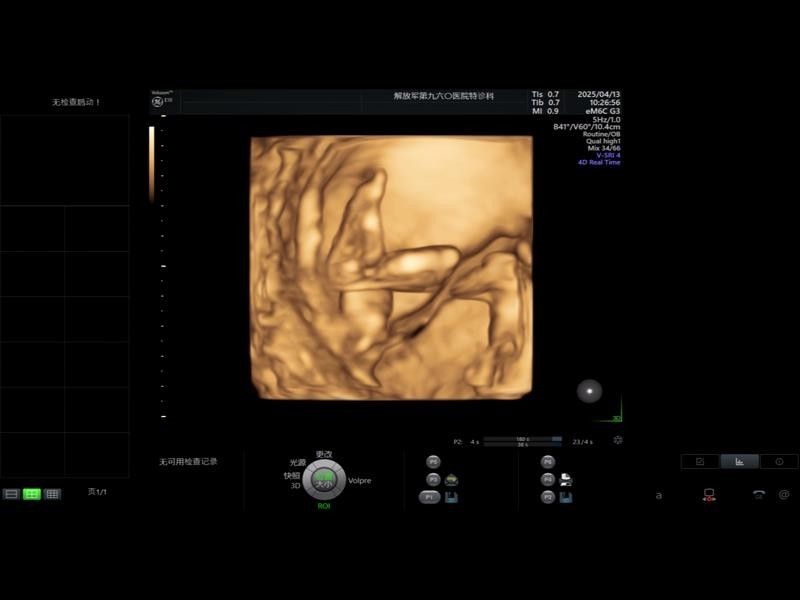Select the 大小 center of trackball dial

tap(323, 480)
